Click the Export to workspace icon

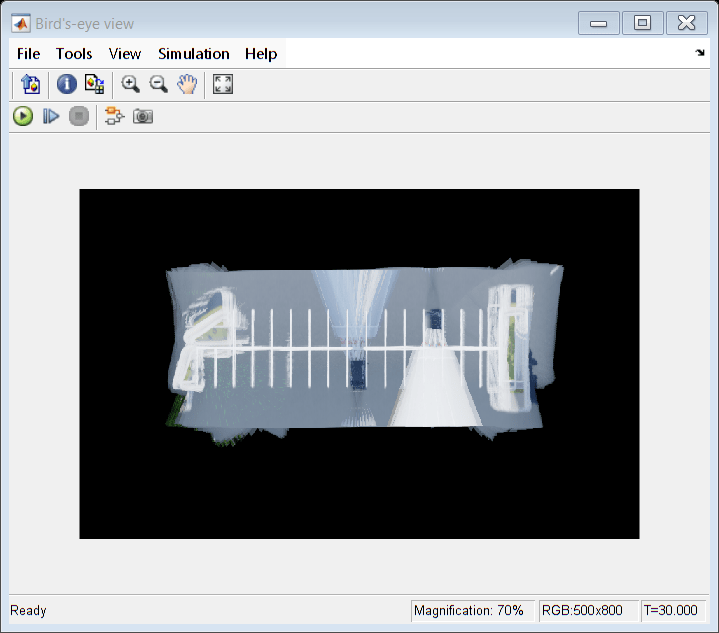click(29, 85)
